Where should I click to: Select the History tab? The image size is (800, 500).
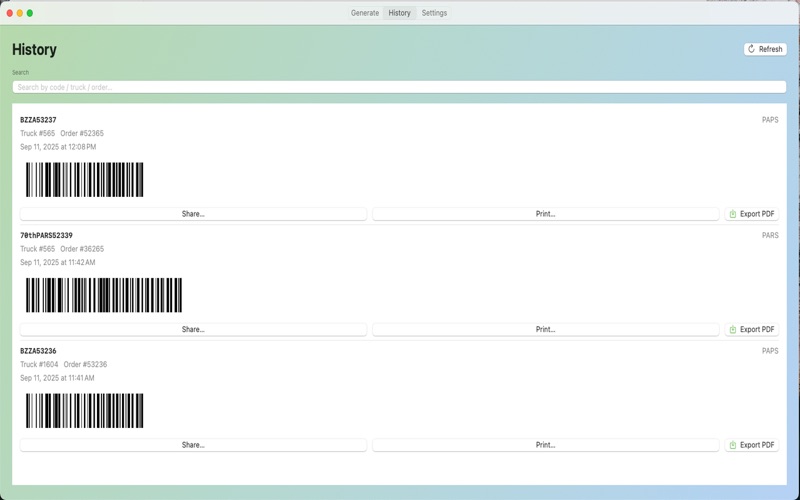click(399, 13)
